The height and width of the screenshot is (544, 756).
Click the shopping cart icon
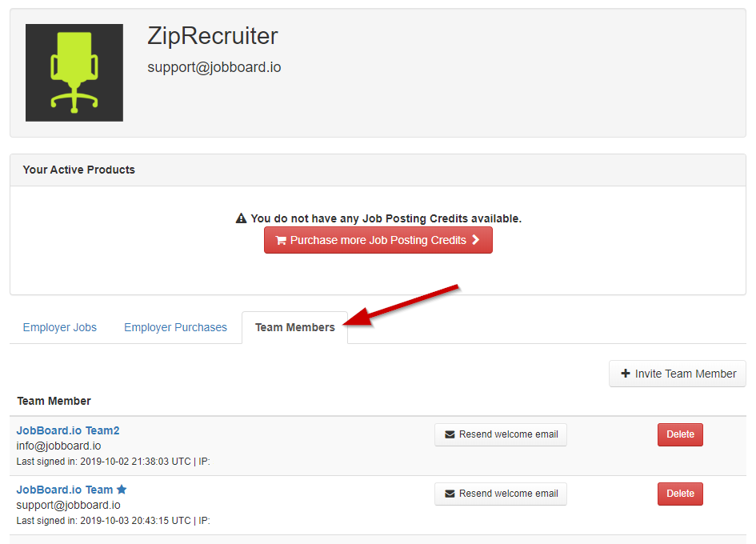coord(281,240)
